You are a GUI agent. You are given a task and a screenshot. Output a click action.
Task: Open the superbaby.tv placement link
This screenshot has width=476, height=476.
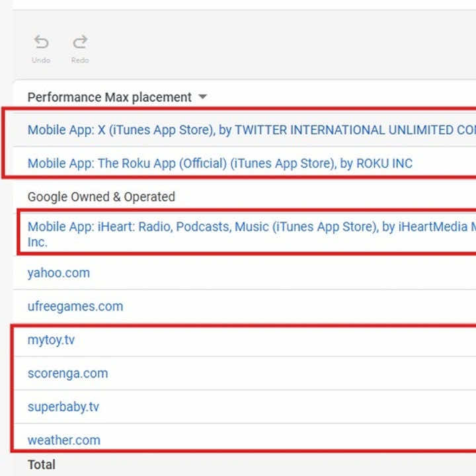(63, 407)
